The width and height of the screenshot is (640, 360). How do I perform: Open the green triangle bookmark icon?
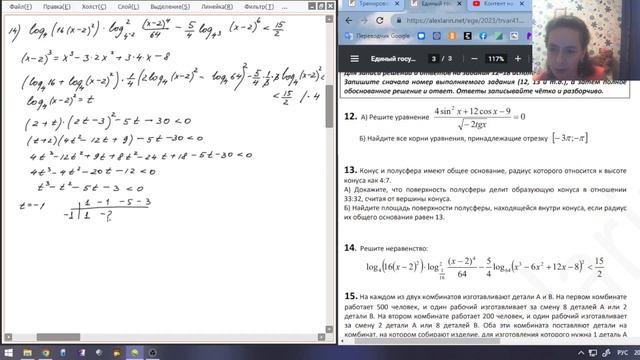pyautogui.click(x=499, y=36)
